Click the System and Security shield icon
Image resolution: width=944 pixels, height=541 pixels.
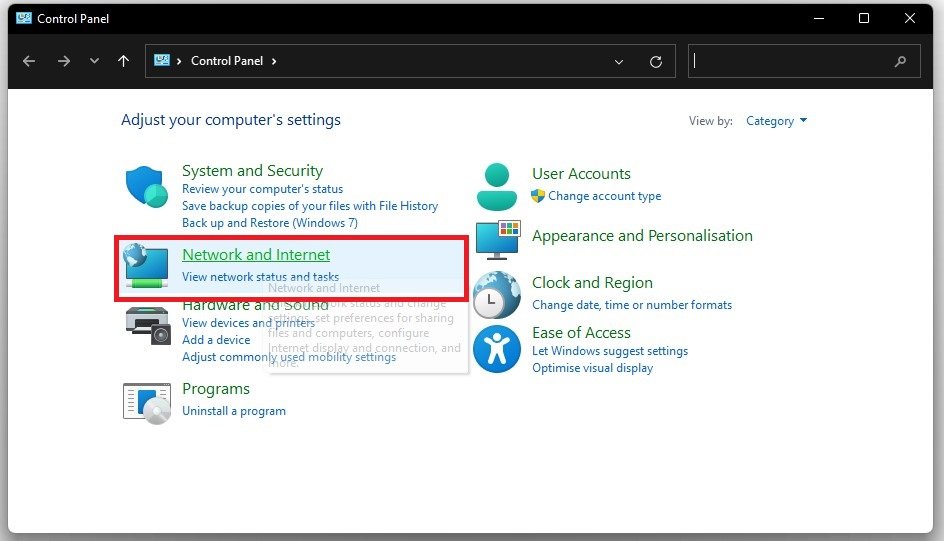click(148, 187)
